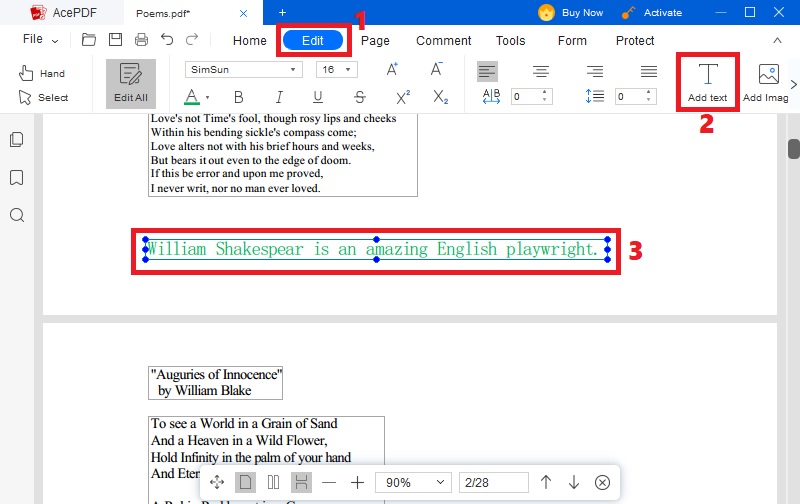Redo the last action

[192, 39]
